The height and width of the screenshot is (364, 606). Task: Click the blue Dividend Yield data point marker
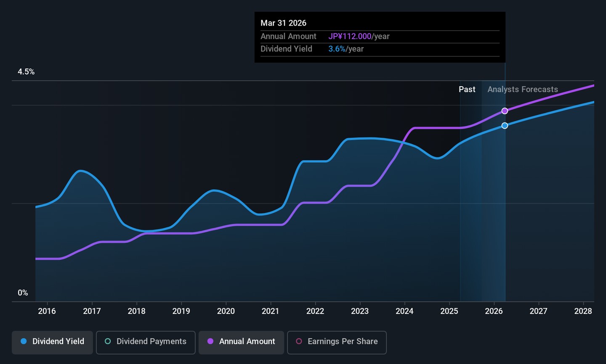pyautogui.click(x=505, y=126)
